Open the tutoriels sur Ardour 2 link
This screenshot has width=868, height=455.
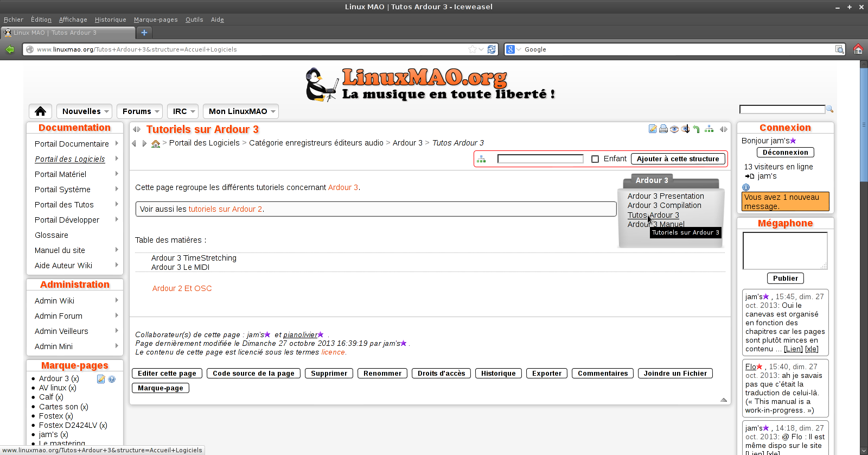click(225, 209)
